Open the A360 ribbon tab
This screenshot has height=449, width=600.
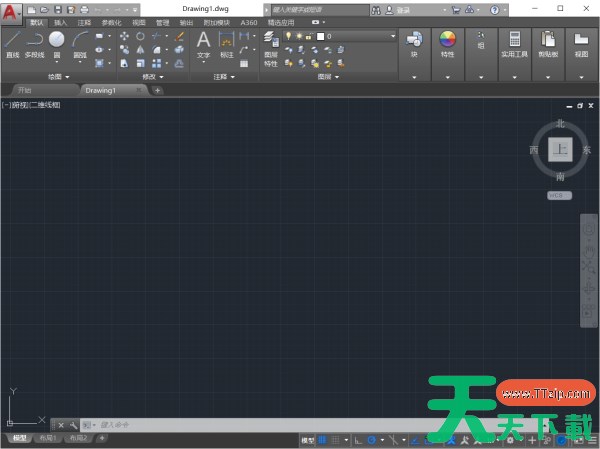249,21
